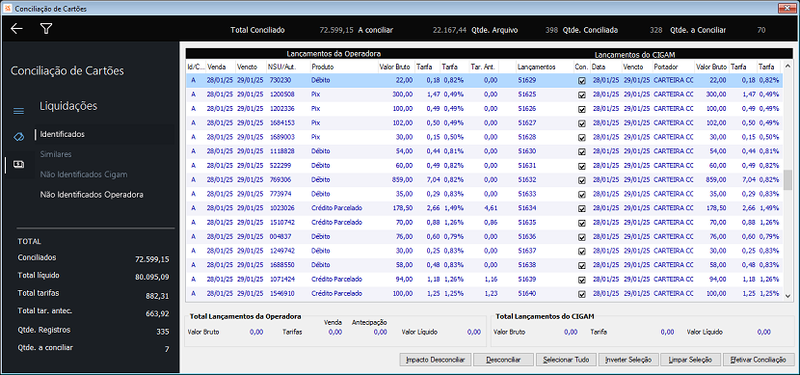Click lançamento number 51638

[527, 266]
